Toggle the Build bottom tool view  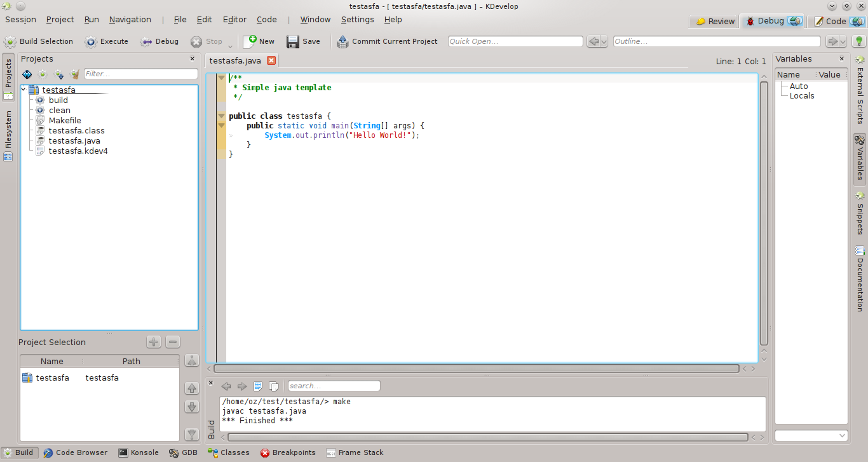[x=18, y=452]
